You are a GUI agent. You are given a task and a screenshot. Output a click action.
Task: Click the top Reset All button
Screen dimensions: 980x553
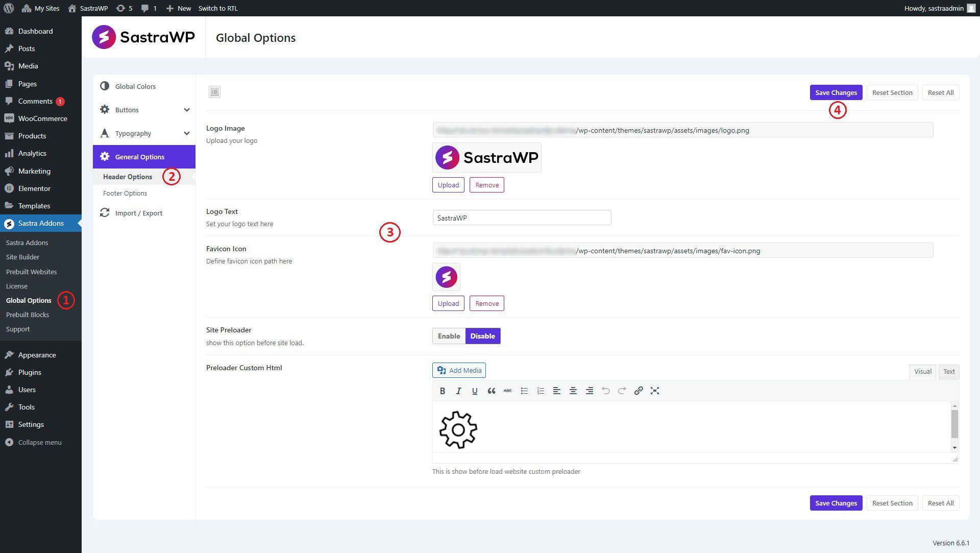[941, 92]
